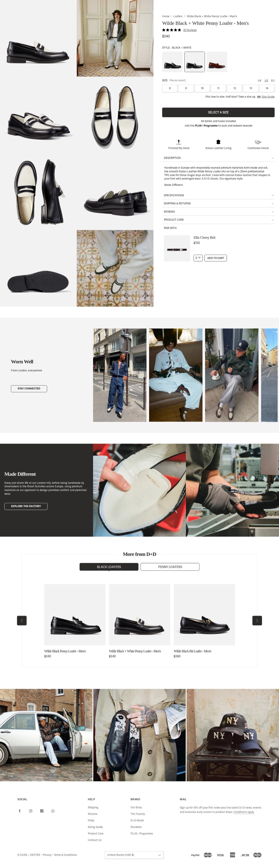This screenshot has width=279, height=868.
Task: Open the 42 Reviews link
Action: [190, 30]
